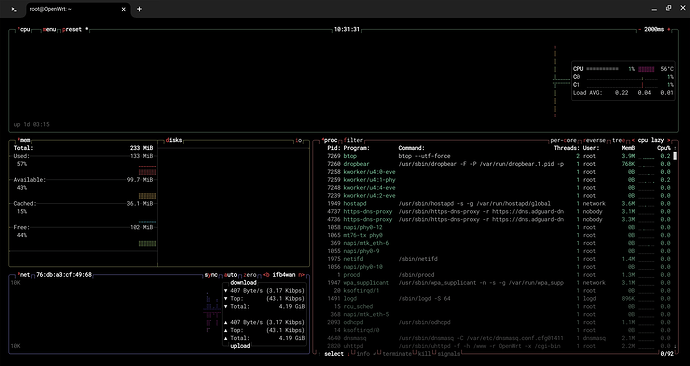Click the cpu lazy sorting label
Screen dimensions: 690x366
651,140
